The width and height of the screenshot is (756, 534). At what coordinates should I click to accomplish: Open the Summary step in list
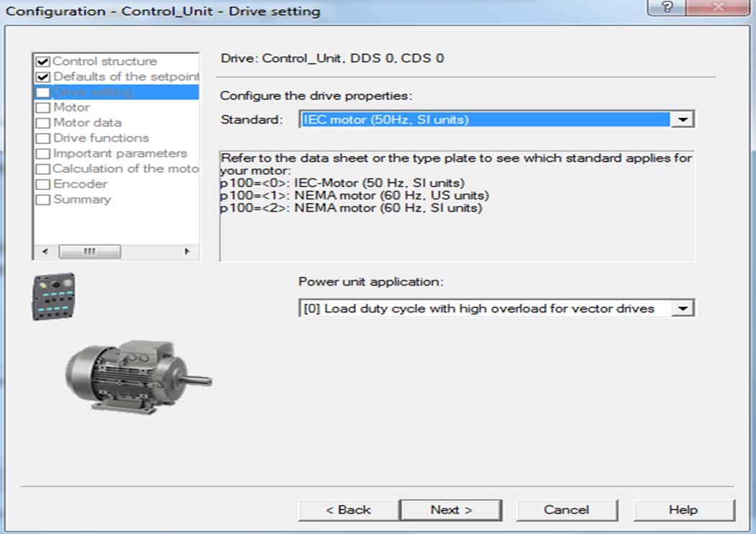click(82, 199)
